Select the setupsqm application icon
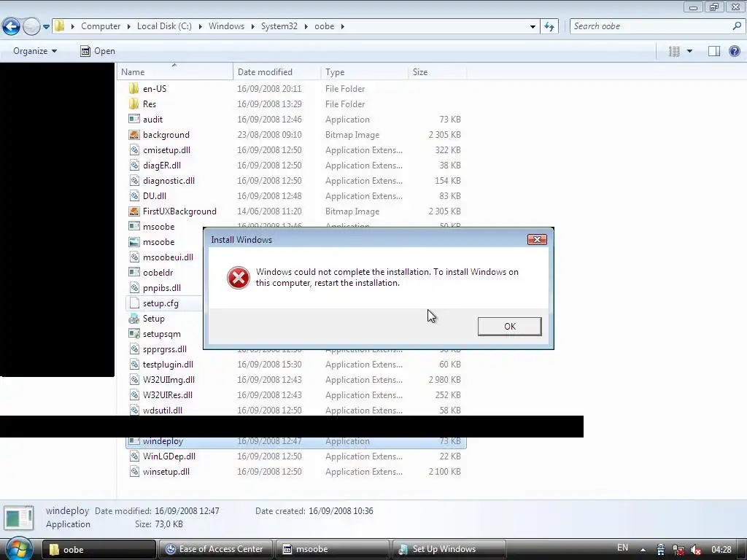Image resolution: width=747 pixels, height=560 pixels. tap(134, 334)
